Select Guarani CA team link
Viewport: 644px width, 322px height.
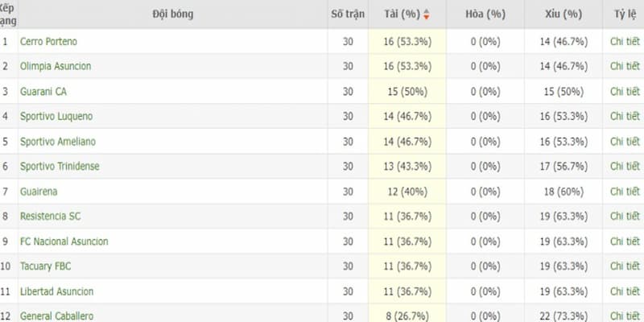[x=43, y=91]
